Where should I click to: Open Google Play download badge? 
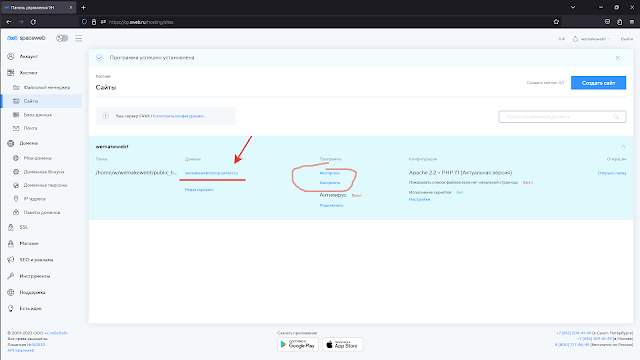(298, 344)
